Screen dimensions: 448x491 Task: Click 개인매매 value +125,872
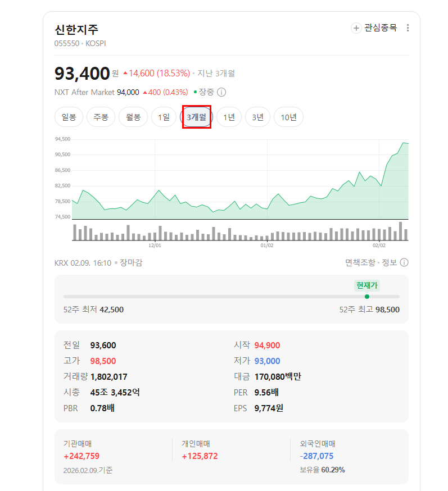coord(200,456)
